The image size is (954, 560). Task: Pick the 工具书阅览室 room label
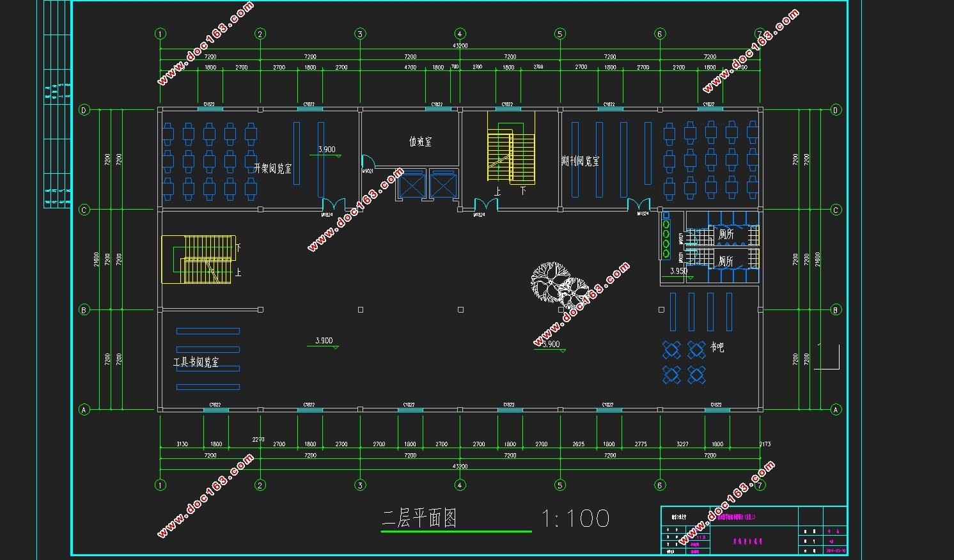[x=196, y=362]
